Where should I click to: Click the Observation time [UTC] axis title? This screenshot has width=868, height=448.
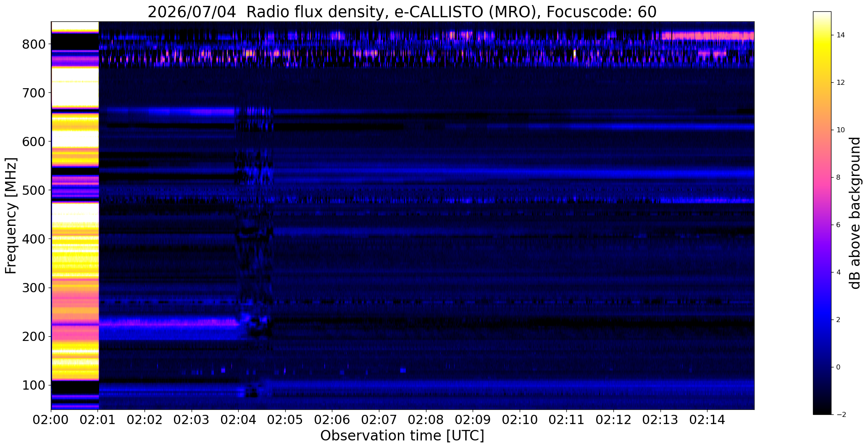click(x=402, y=436)
